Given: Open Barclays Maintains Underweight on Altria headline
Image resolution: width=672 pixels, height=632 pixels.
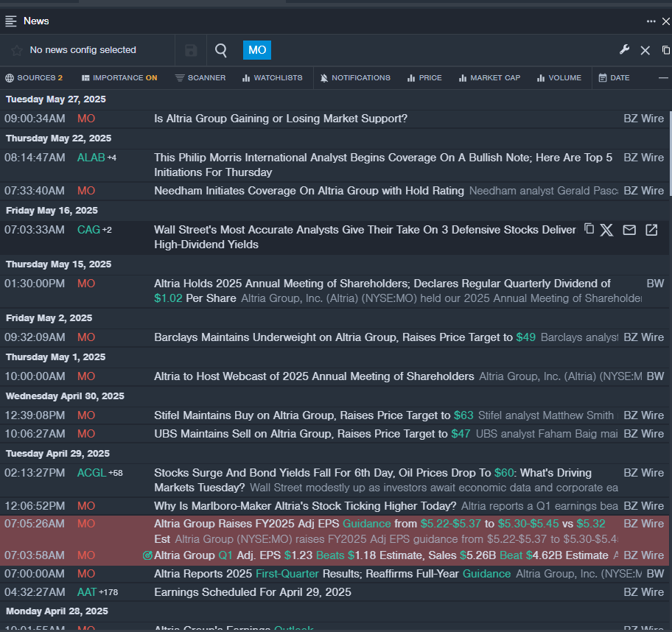Looking at the screenshot, I should [345, 337].
